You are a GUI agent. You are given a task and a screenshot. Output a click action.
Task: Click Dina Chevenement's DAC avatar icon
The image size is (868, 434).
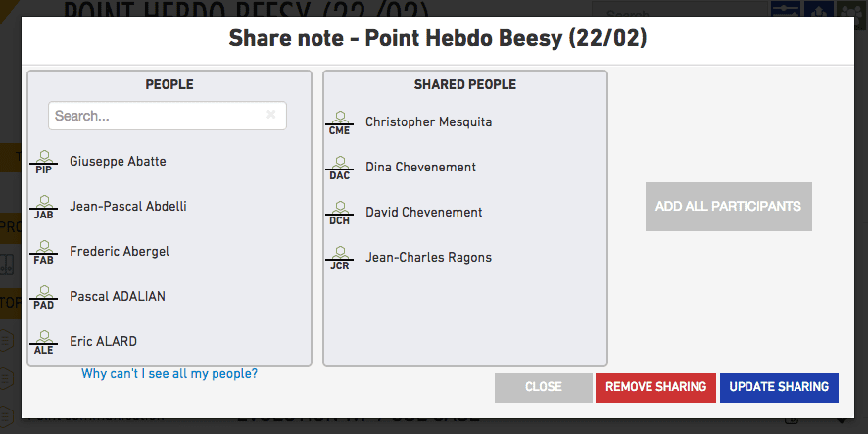(x=339, y=168)
